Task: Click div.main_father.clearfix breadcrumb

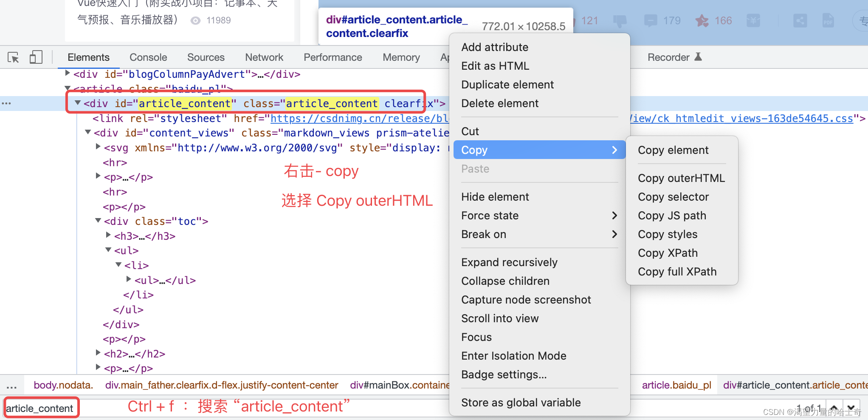Action: [222, 385]
